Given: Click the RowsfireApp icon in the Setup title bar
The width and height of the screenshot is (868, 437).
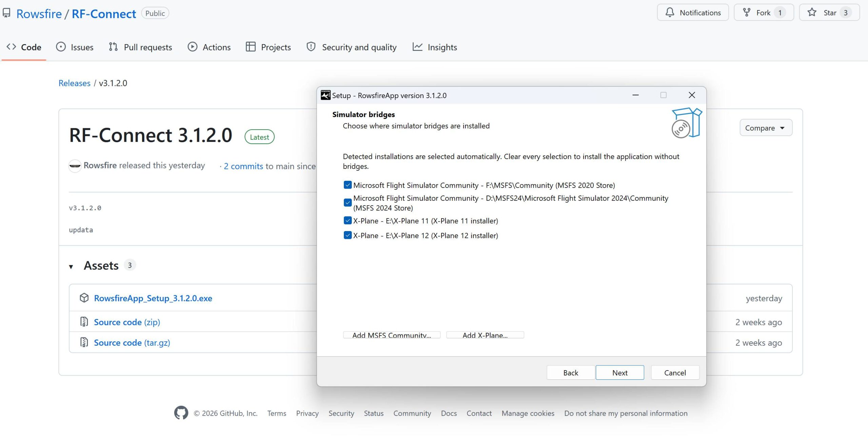Looking at the screenshot, I should coord(325,95).
